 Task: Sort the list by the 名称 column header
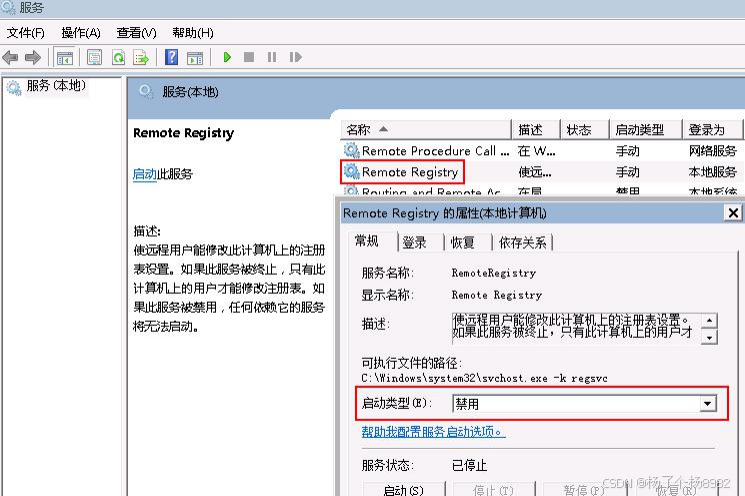coord(426,129)
